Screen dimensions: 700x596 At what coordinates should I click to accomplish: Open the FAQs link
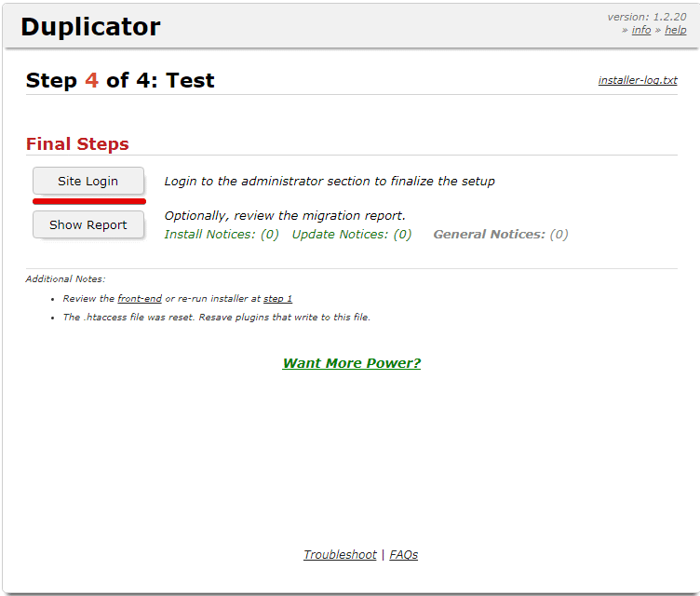(x=404, y=554)
